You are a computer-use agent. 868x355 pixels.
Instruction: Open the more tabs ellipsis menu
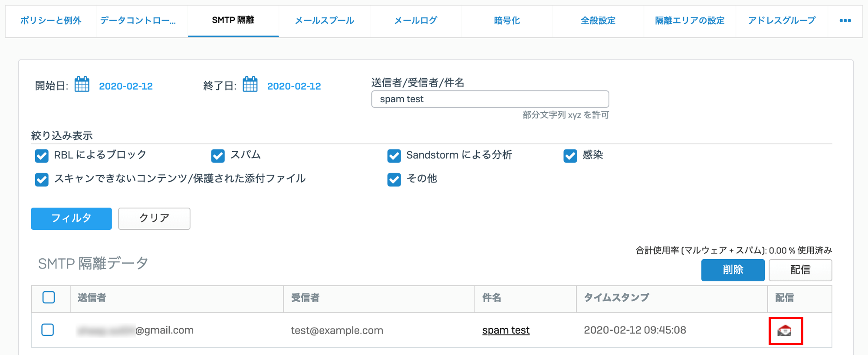click(845, 20)
